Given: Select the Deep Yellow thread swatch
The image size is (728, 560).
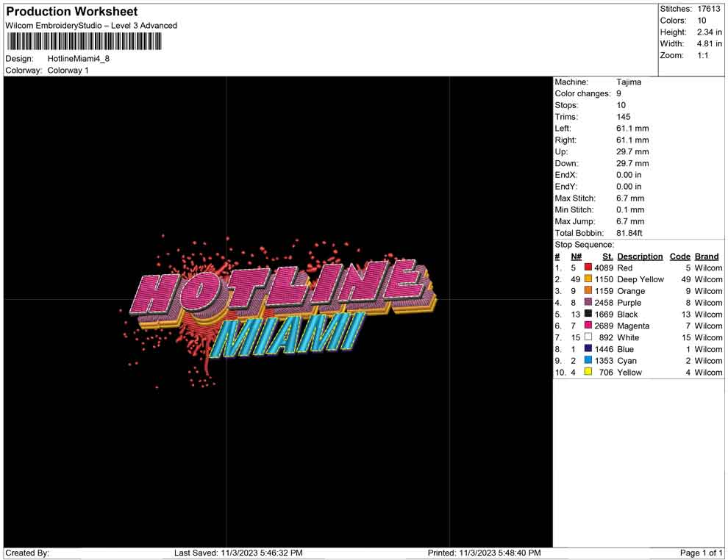Looking at the screenshot, I should click(588, 280).
